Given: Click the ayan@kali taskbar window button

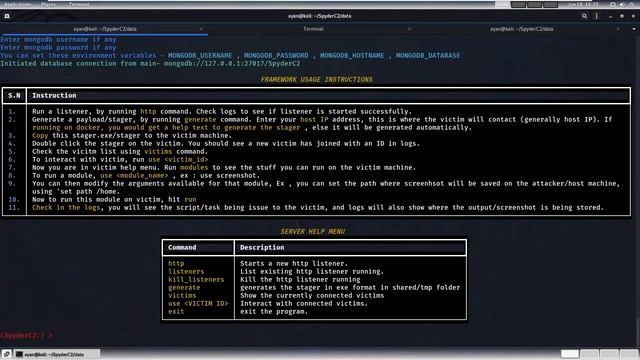Looking at the screenshot, I should 57,354.
